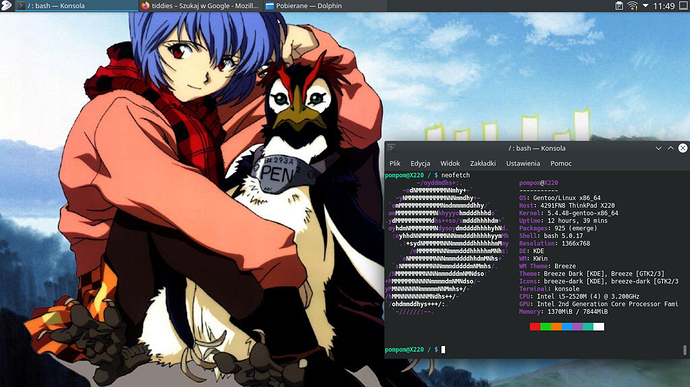Switch to the Pobierane — Dolphin task

click(325, 6)
